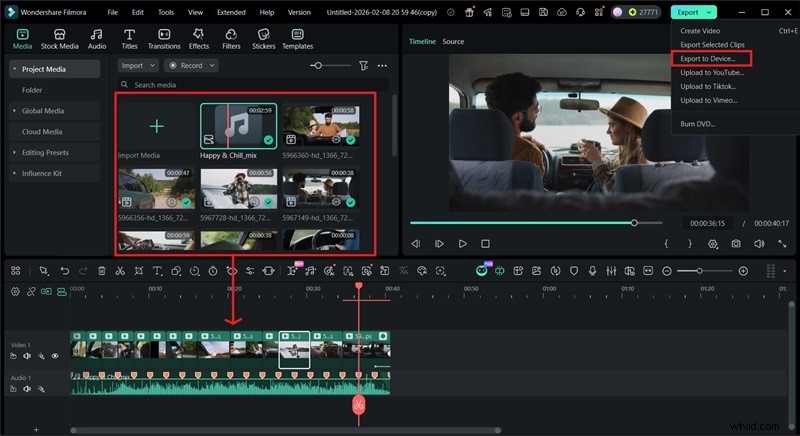800x436 pixels.
Task: Click the timeline zoom slider handle
Action: [699, 271]
